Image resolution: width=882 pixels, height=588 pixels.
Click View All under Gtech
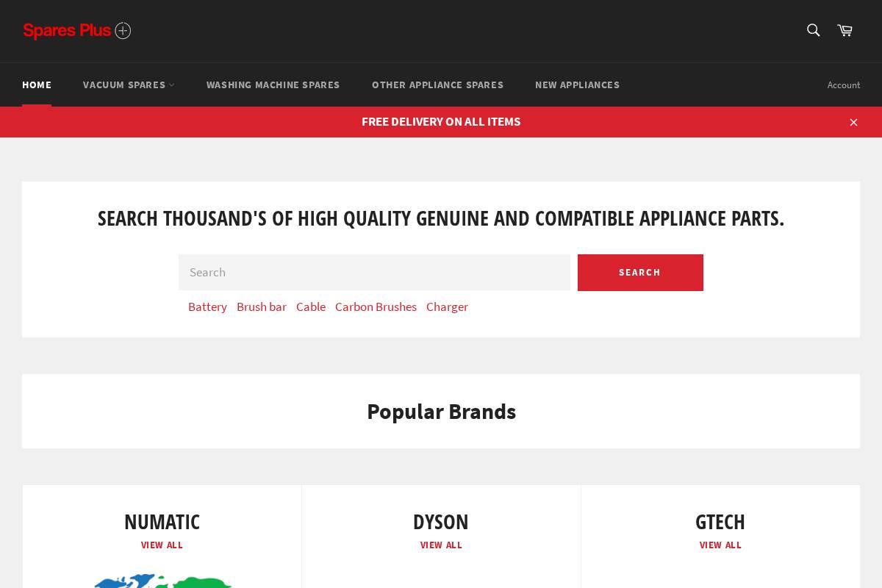click(x=720, y=545)
